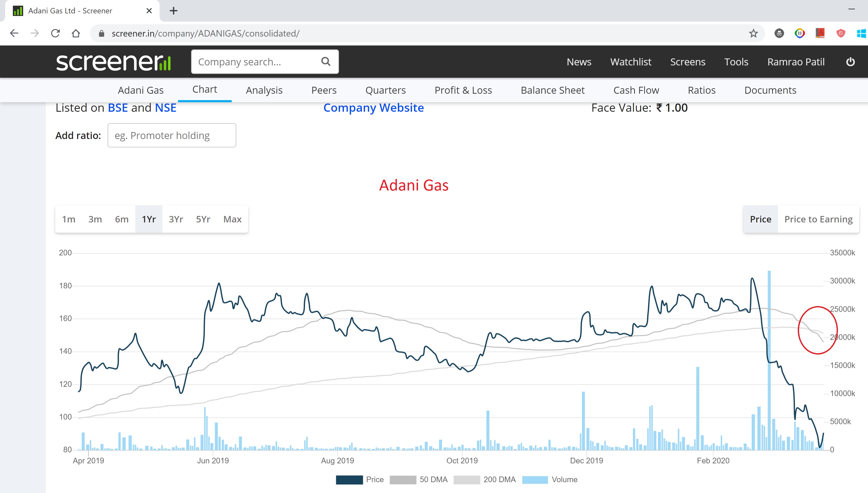The height and width of the screenshot is (493, 868).
Task: Reload the page
Action: click(56, 33)
